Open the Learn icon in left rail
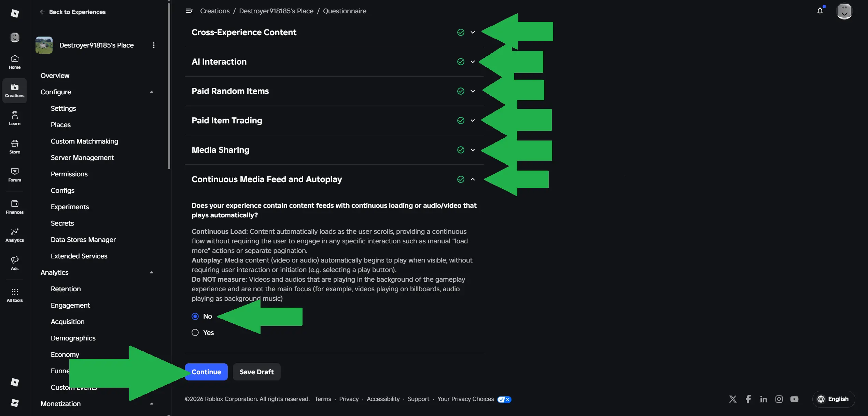This screenshot has height=416, width=868. coord(15,118)
